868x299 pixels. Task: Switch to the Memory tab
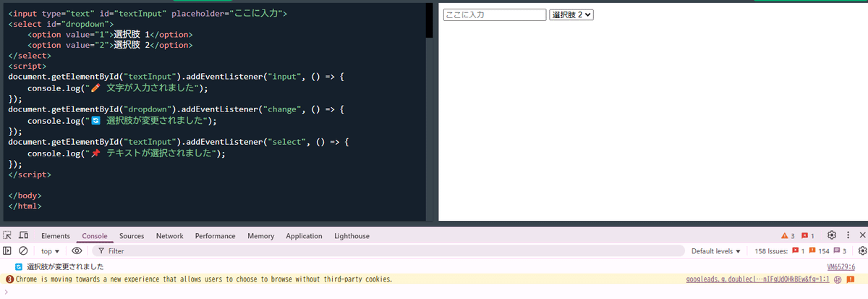pos(260,236)
